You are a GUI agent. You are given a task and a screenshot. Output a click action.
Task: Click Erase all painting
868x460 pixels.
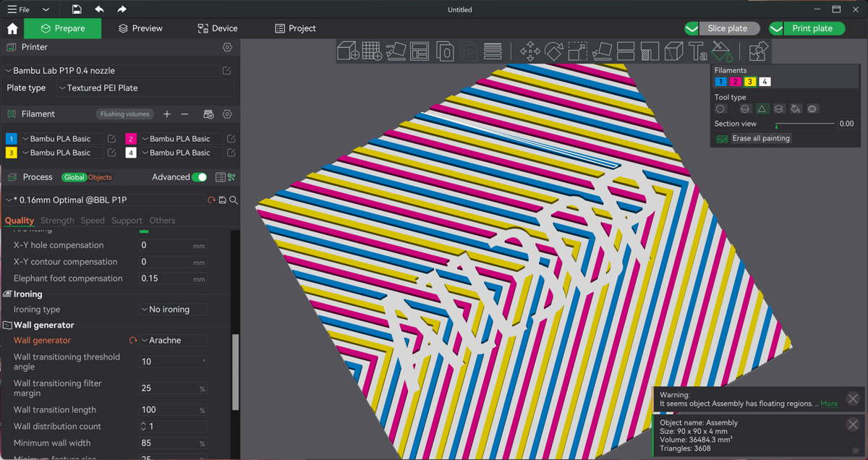tap(761, 138)
